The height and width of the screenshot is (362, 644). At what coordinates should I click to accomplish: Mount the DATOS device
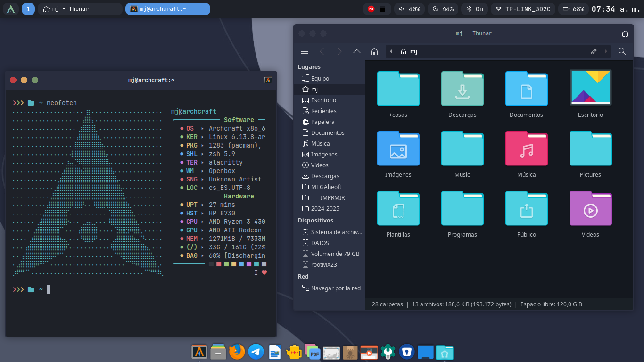[329, 243]
